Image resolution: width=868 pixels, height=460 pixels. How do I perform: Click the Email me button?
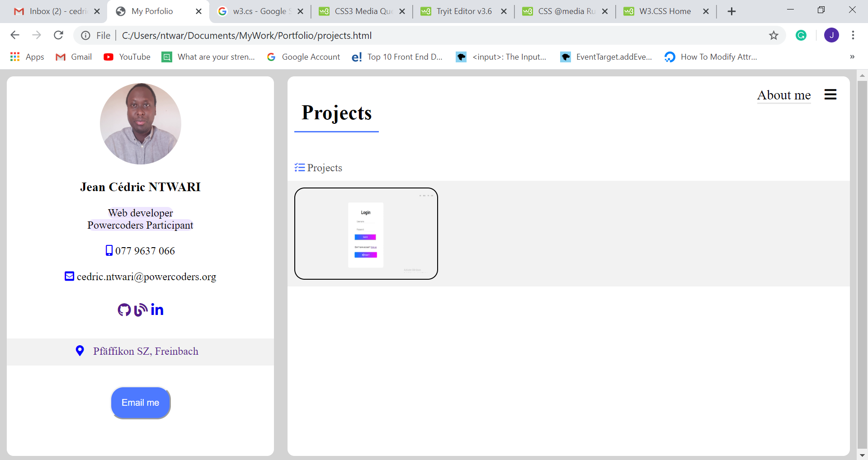tap(140, 403)
